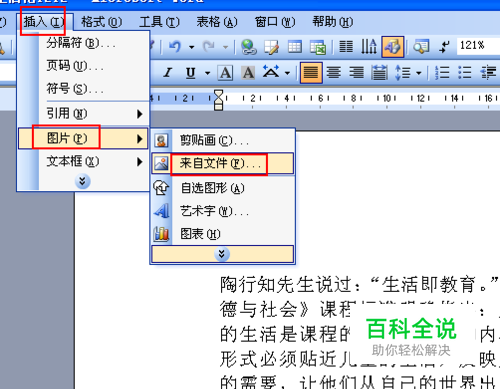Click the clip art icon
Screen dimensions: 500x389
[162, 140]
